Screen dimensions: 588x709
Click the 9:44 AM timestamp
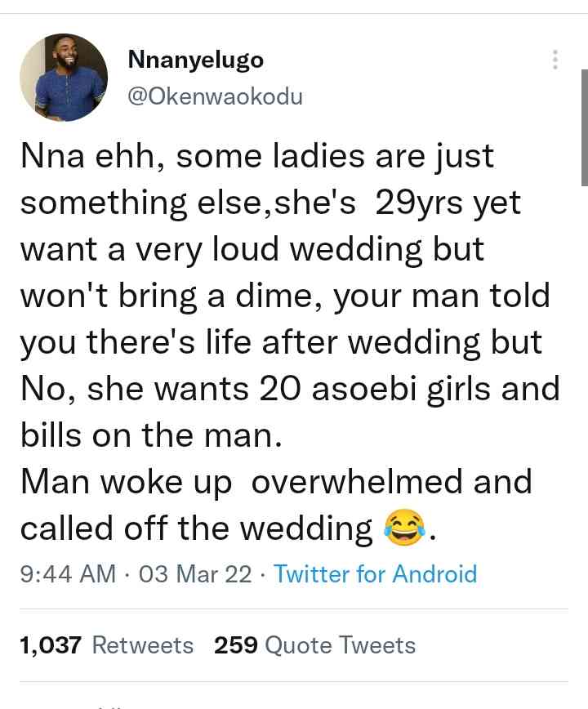pyautogui.click(x=69, y=573)
